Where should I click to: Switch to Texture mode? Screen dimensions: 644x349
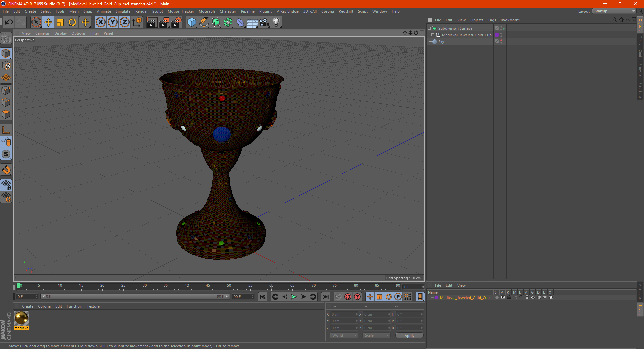click(6, 66)
